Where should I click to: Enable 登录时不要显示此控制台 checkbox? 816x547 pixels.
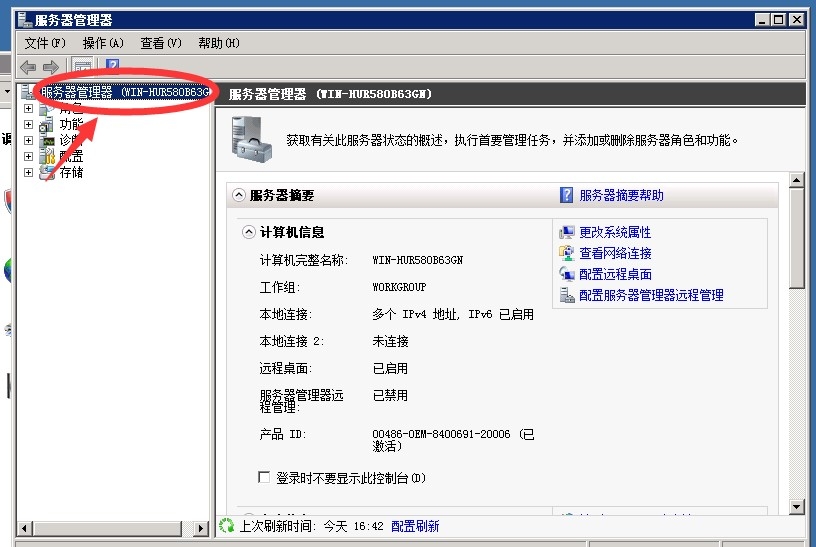[x=264, y=477]
